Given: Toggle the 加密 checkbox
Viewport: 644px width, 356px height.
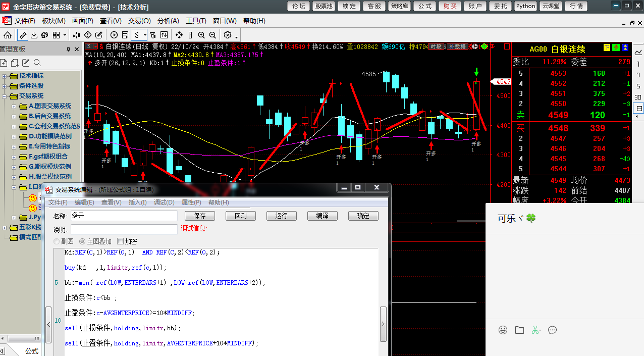Looking at the screenshot, I should (x=120, y=241).
